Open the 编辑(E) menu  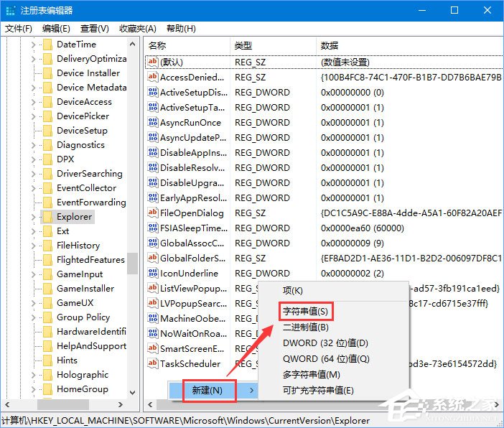pyautogui.click(x=56, y=29)
